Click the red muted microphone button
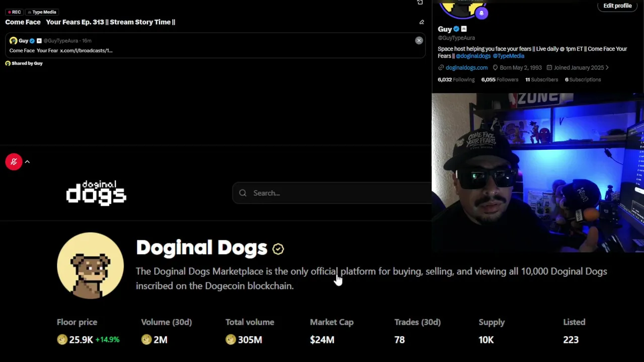The width and height of the screenshot is (644, 362). [14, 162]
